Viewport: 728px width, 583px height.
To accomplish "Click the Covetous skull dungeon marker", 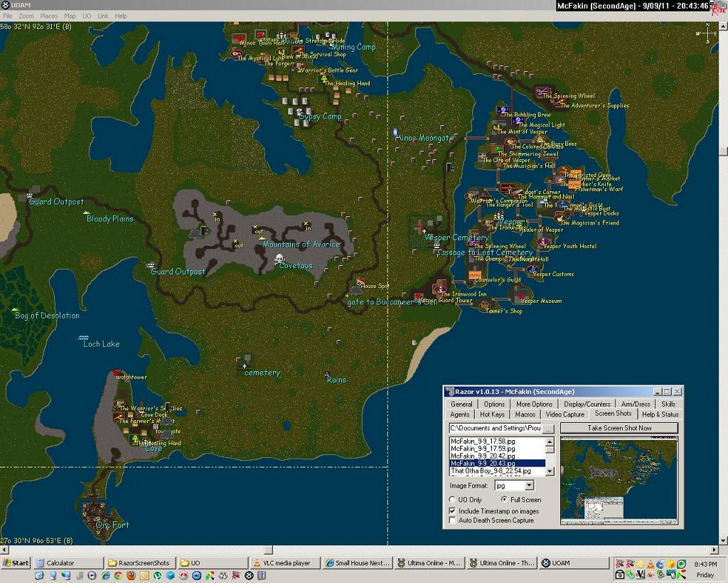I will pyautogui.click(x=279, y=259).
